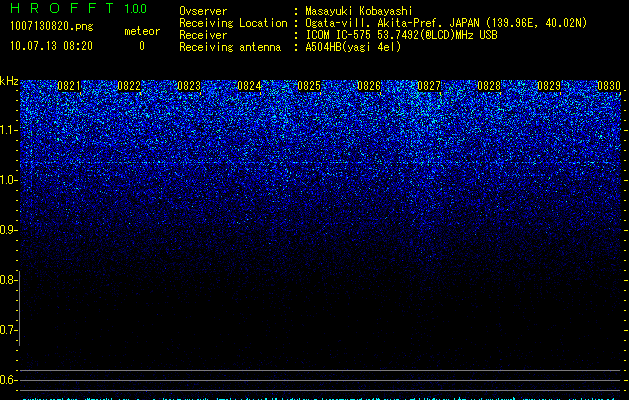Click the 0.9 kHz axis label
The width and height of the screenshot is (629, 400).
8,230
